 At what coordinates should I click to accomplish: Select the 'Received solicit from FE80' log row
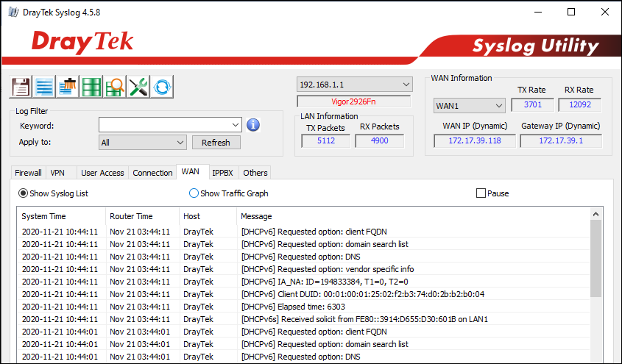tap(303, 319)
